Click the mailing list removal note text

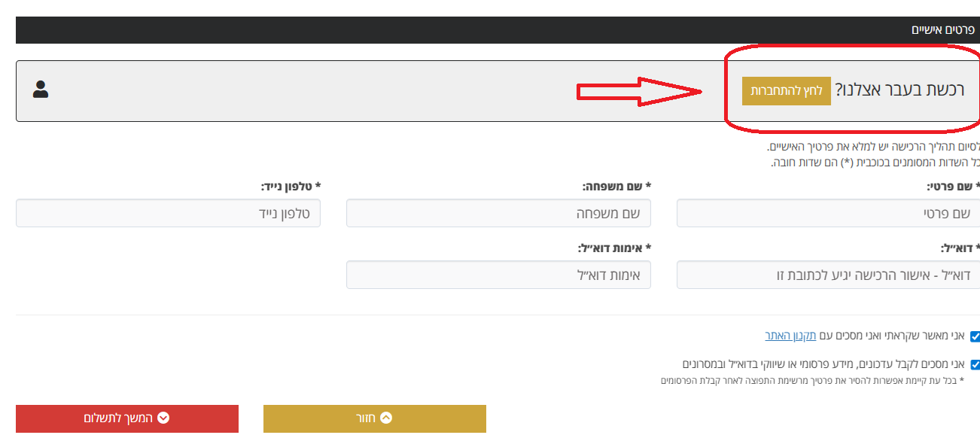pyautogui.click(x=812, y=381)
